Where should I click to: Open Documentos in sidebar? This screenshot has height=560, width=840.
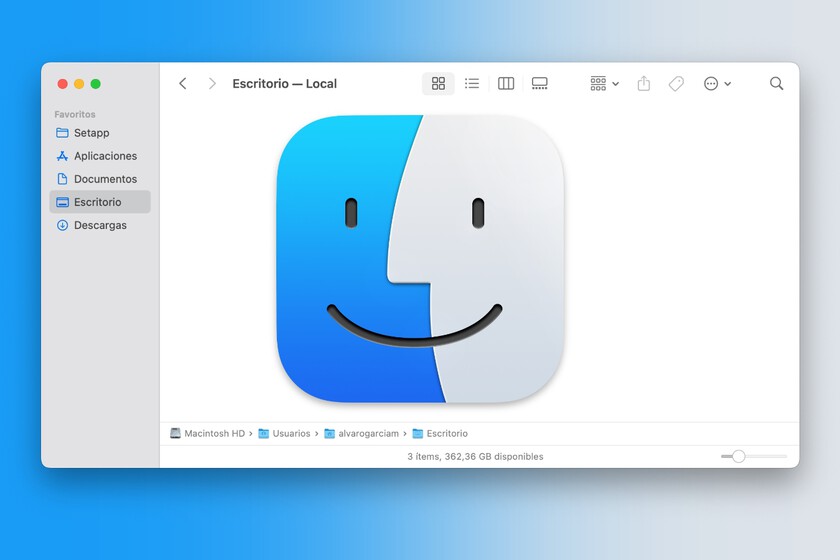point(100,179)
